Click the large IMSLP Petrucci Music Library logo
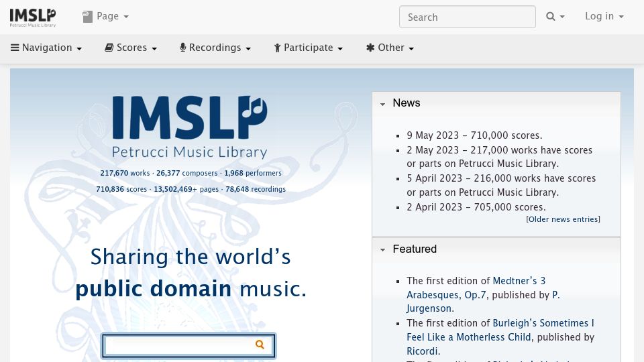This screenshot has width=644, height=362. [x=190, y=127]
